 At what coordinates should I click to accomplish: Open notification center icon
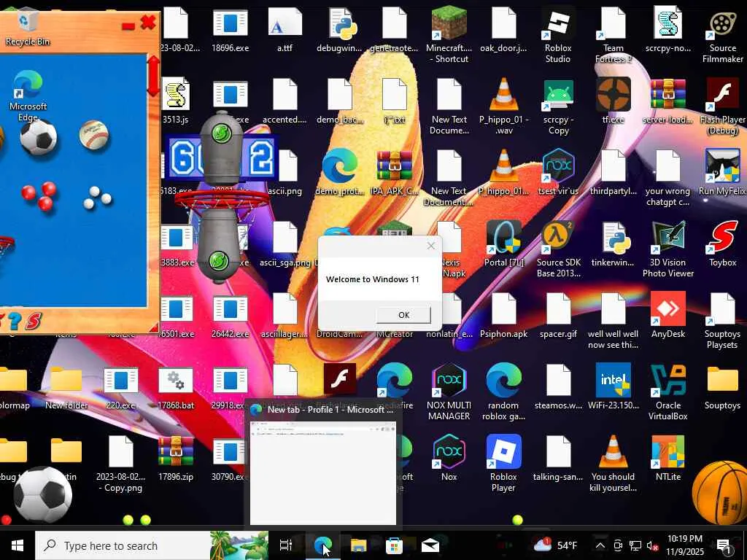point(724,546)
